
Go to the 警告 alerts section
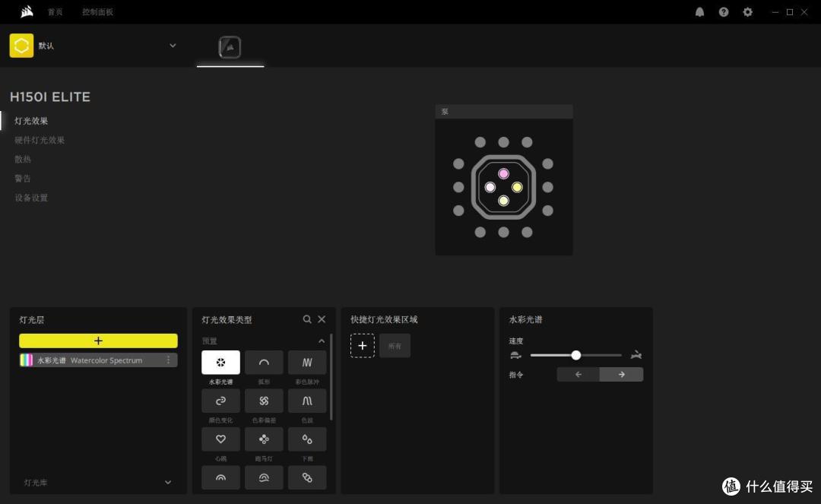tap(23, 179)
